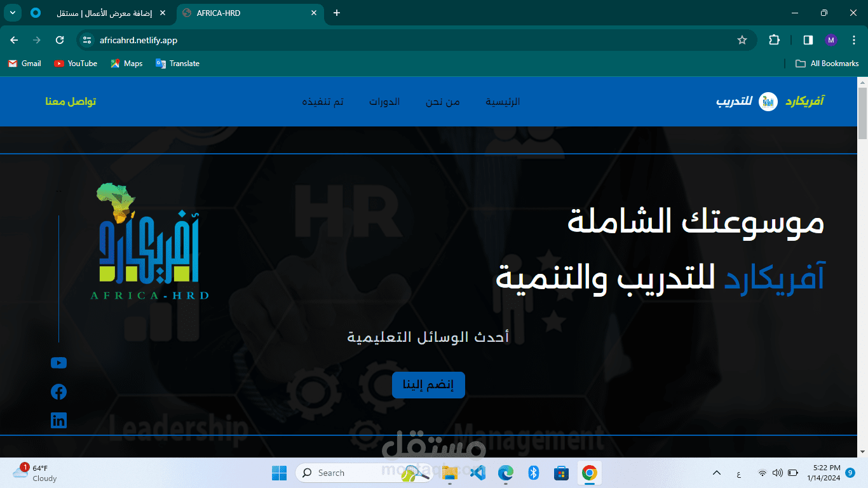Switch to the إضافة معرض الأعمال tab
Screen dimensions: 868x488
tap(98, 13)
